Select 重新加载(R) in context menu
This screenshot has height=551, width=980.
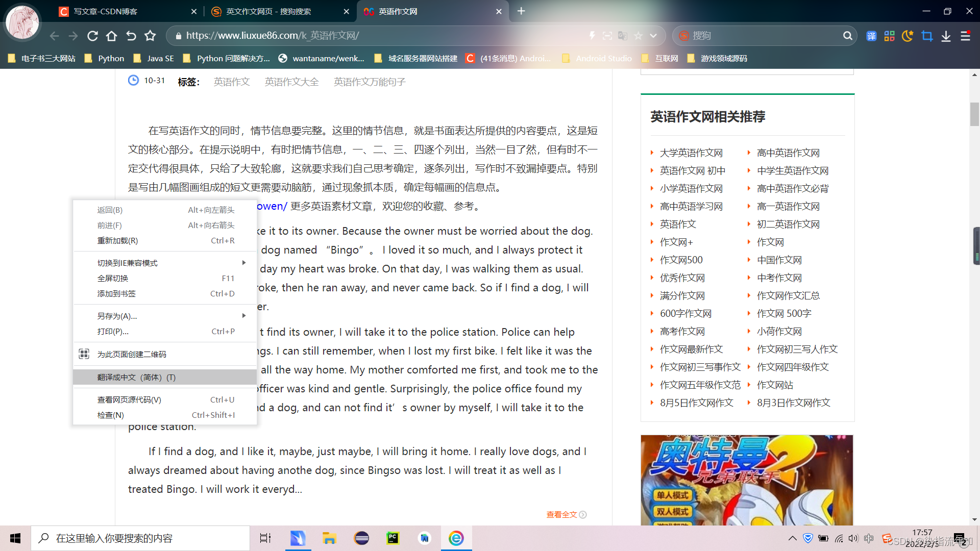click(x=165, y=241)
